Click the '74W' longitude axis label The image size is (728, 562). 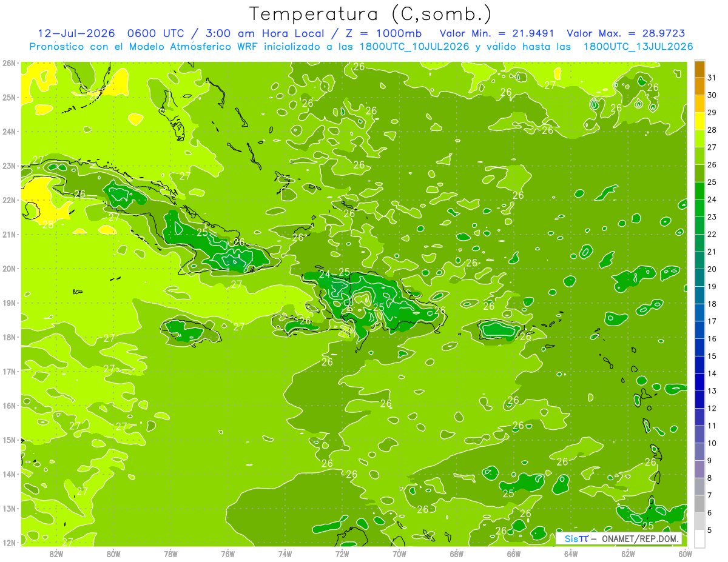[285, 554]
